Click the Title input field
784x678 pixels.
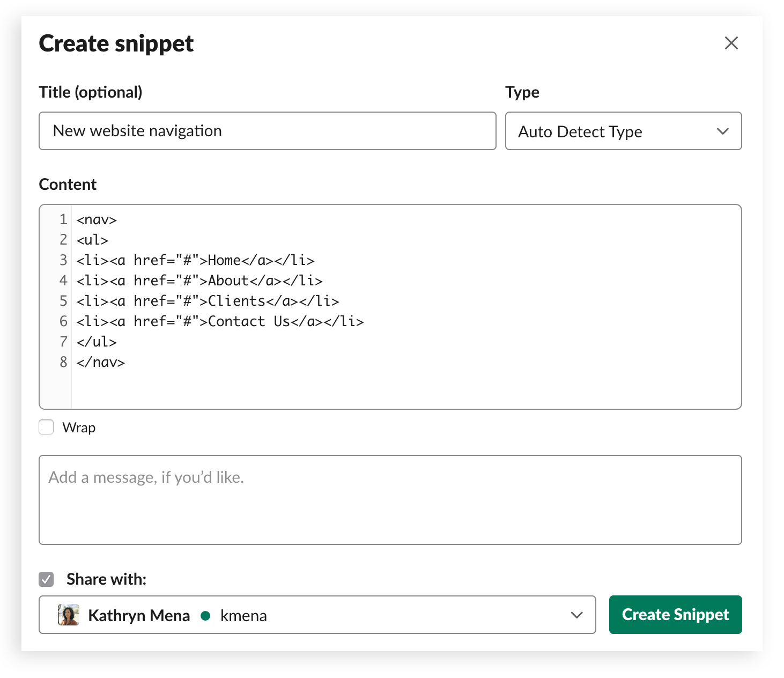click(267, 131)
